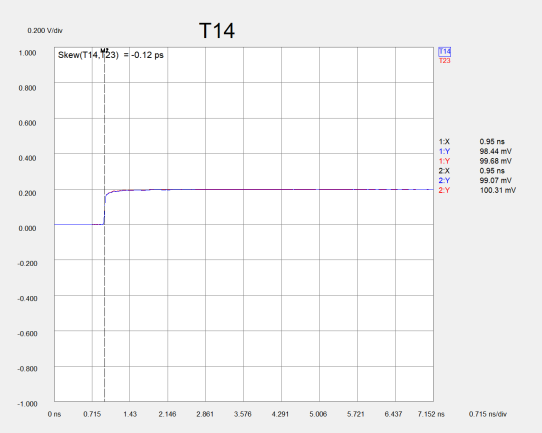Click the T14 plot title
This screenshot has width=542, height=433.
click(217, 30)
